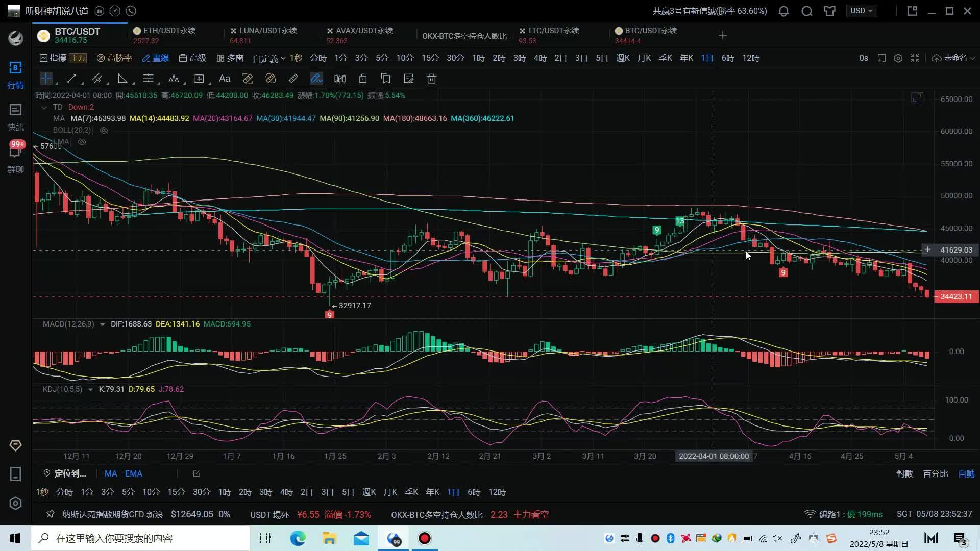The height and width of the screenshot is (551, 980).
Task: Select the horizontal lines tool
Action: point(148,79)
